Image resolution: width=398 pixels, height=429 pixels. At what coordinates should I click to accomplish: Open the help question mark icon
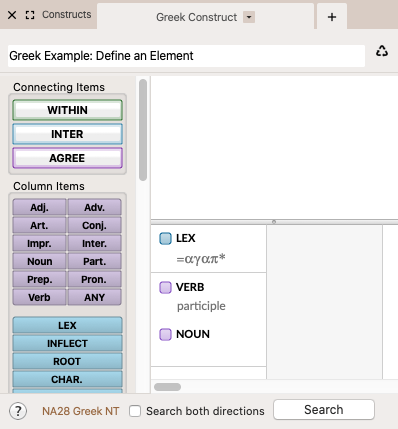18,411
